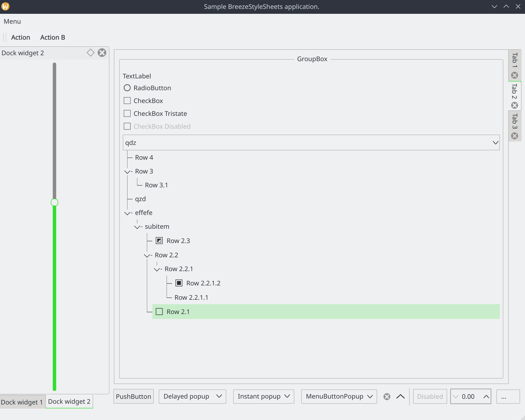Select the Row 3.1 tree item

click(x=157, y=185)
